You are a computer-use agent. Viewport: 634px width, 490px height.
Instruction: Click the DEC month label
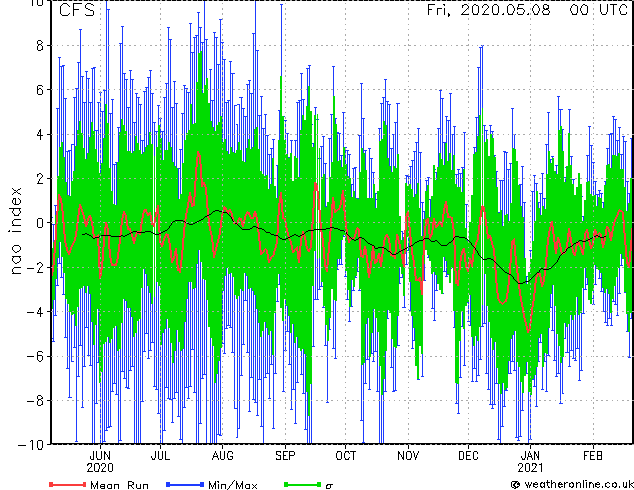pyautogui.click(x=468, y=456)
